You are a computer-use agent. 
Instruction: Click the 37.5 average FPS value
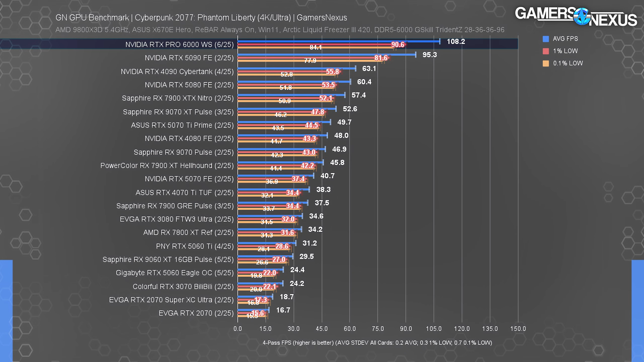[x=322, y=203]
